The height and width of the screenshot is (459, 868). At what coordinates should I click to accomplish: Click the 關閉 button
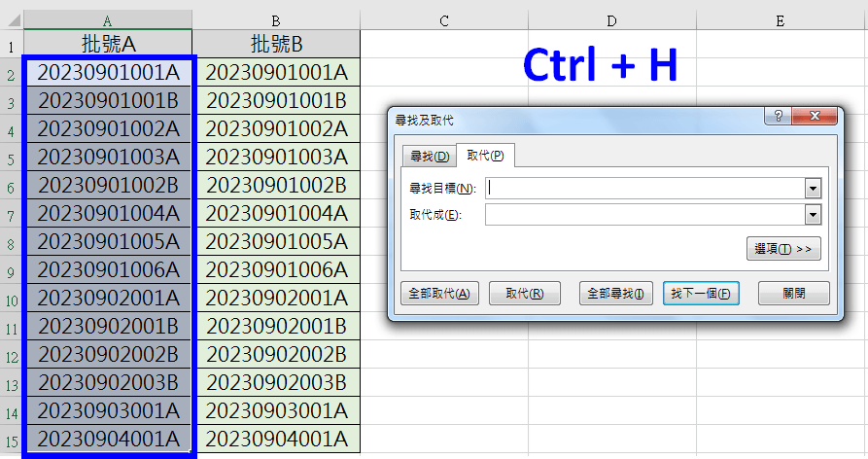(793, 294)
